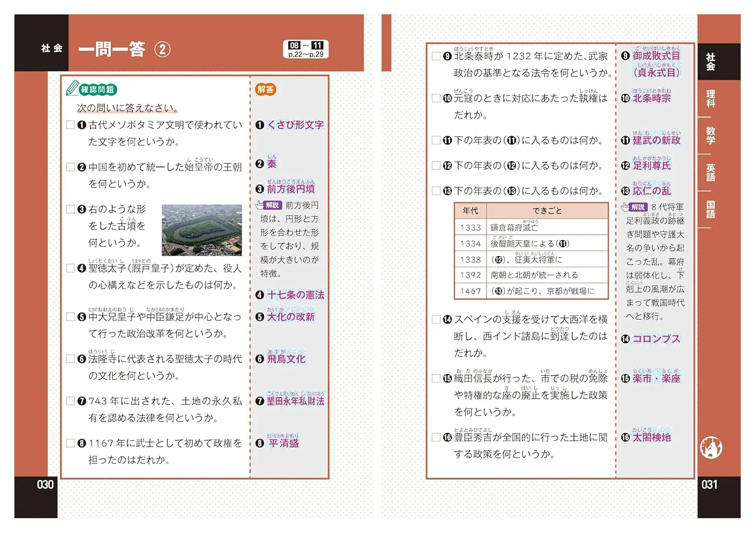This screenshot has width=756, height=533.
Task: Click the answer 建武の新政
Action: [x=656, y=140]
